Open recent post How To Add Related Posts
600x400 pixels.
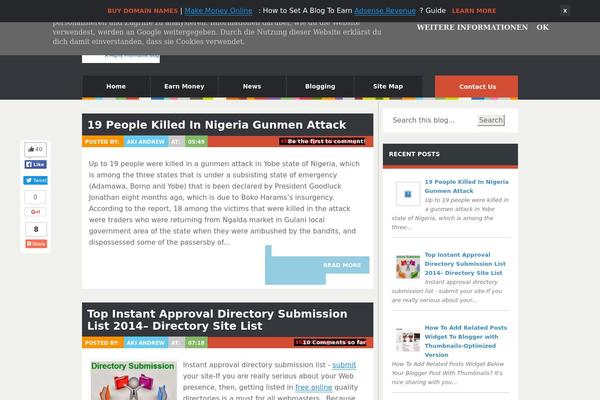[466, 341]
